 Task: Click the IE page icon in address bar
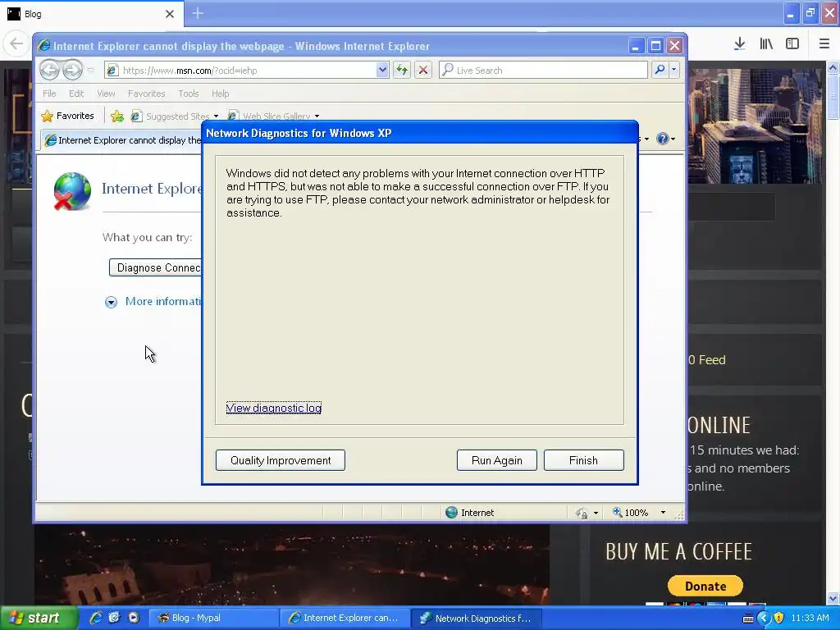coord(112,71)
